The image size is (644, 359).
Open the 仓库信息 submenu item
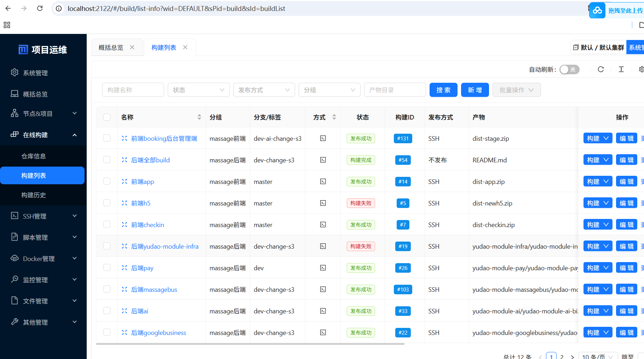point(43,156)
